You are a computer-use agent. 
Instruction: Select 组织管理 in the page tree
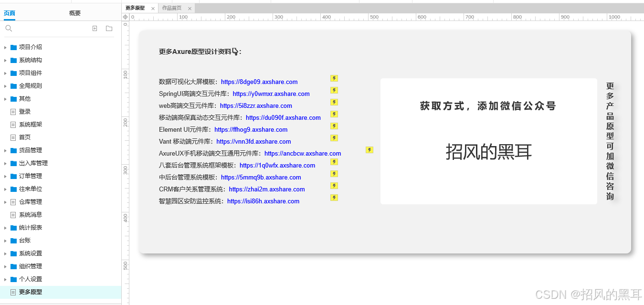[31, 266]
